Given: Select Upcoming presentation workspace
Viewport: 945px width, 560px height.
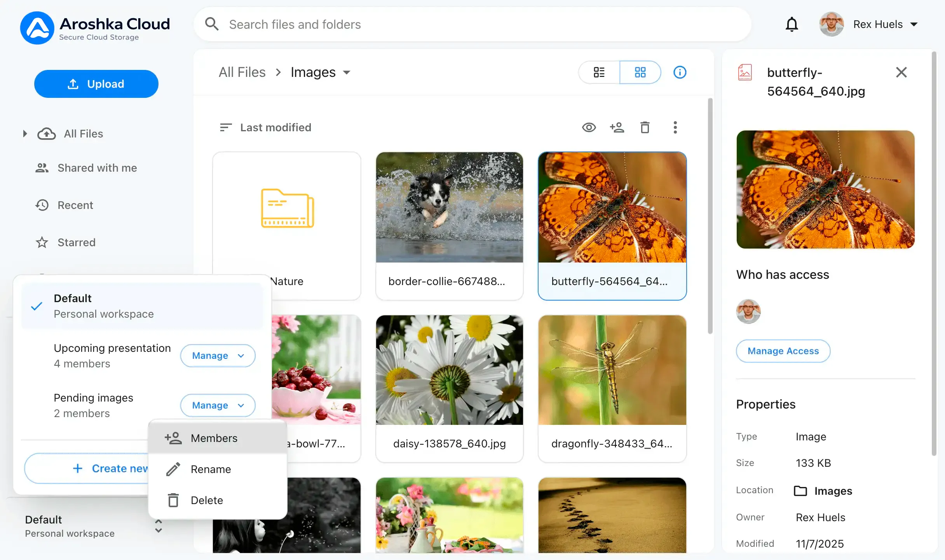Looking at the screenshot, I should pyautogui.click(x=112, y=356).
